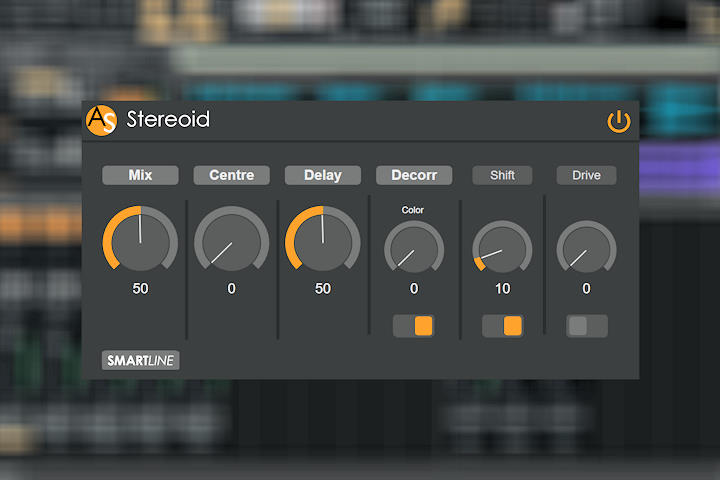Image resolution: width=720 pixels, height=480 pixels.
Task: Click the SMARTLINE badge
Action: coord(141,360)
